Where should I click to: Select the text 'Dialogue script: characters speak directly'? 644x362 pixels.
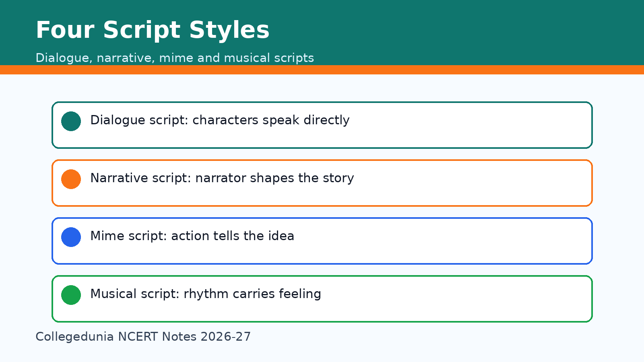click(220, 120)
